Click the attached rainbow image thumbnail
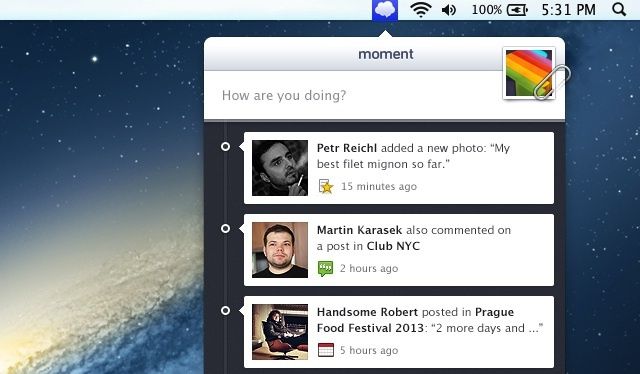The image size is (640, 374). pos(529,73)
